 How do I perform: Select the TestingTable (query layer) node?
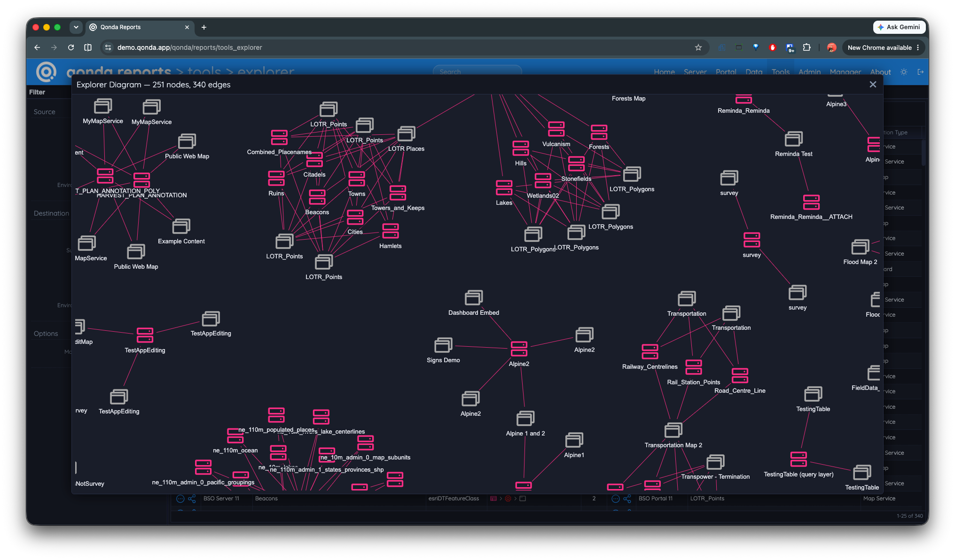799,459
